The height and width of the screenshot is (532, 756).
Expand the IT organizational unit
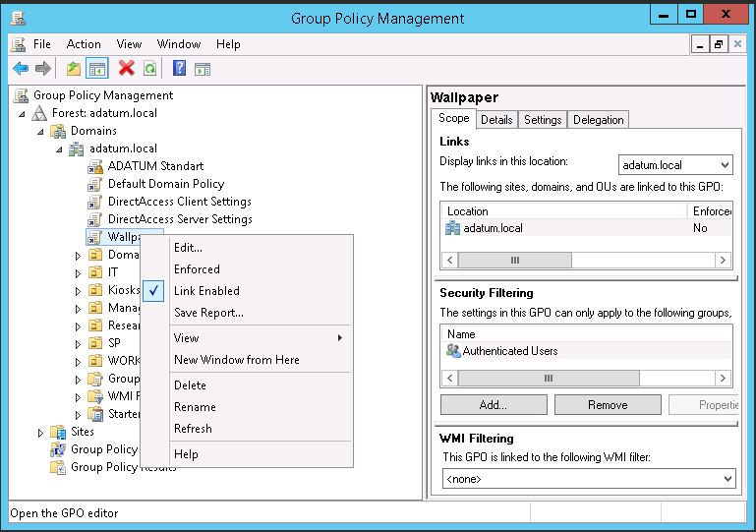(x=78, y=273)
